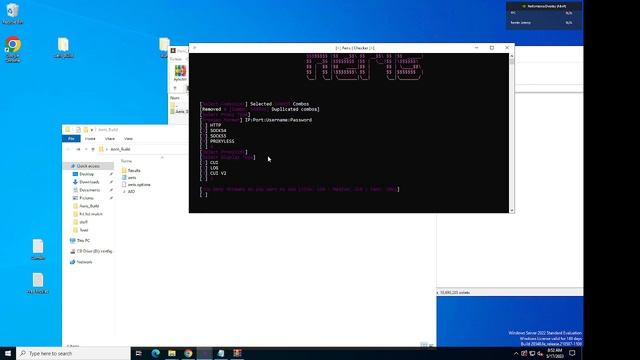Click the console scrollbar up arrow
This screenshot has width=640, height=360.
pyautogui.click(x=511, y=56)
